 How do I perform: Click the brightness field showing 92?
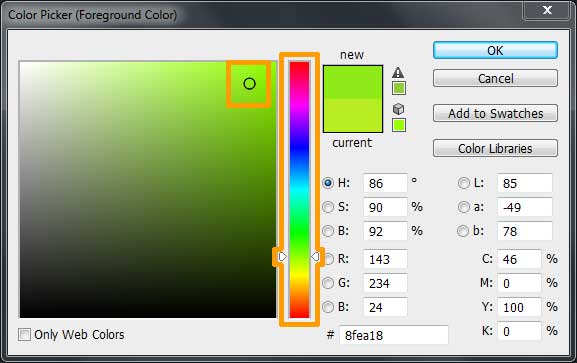click(385, 231)
